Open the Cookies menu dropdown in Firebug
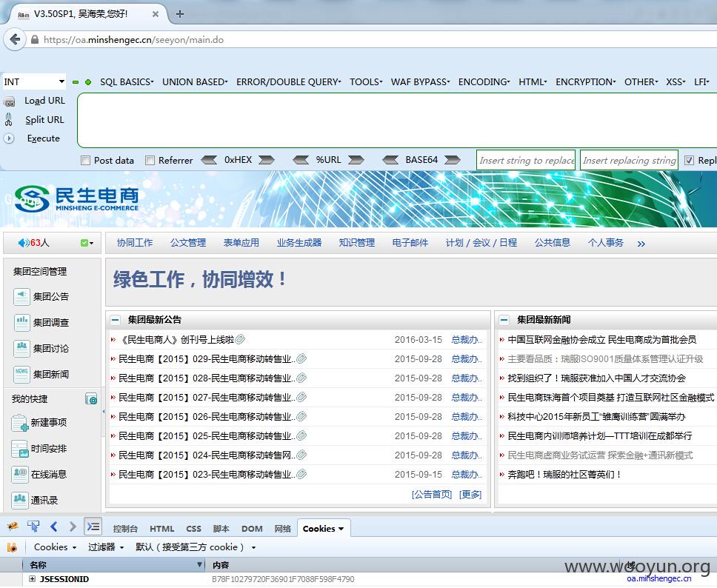Screen dimensions: 717x588 point(55,547)
